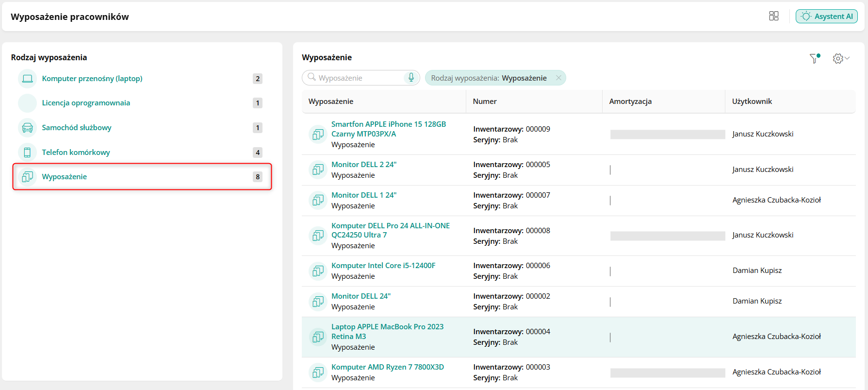
Task: Click inventory number 000003
Action: (538, 367)
